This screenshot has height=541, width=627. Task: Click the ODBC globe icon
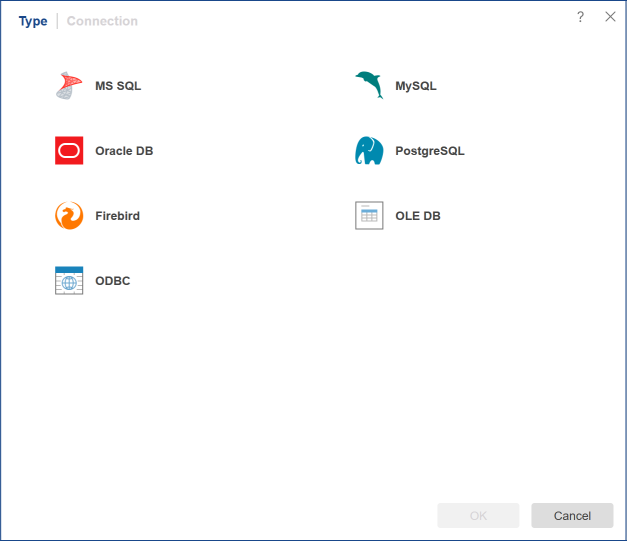tap(69, 281)
